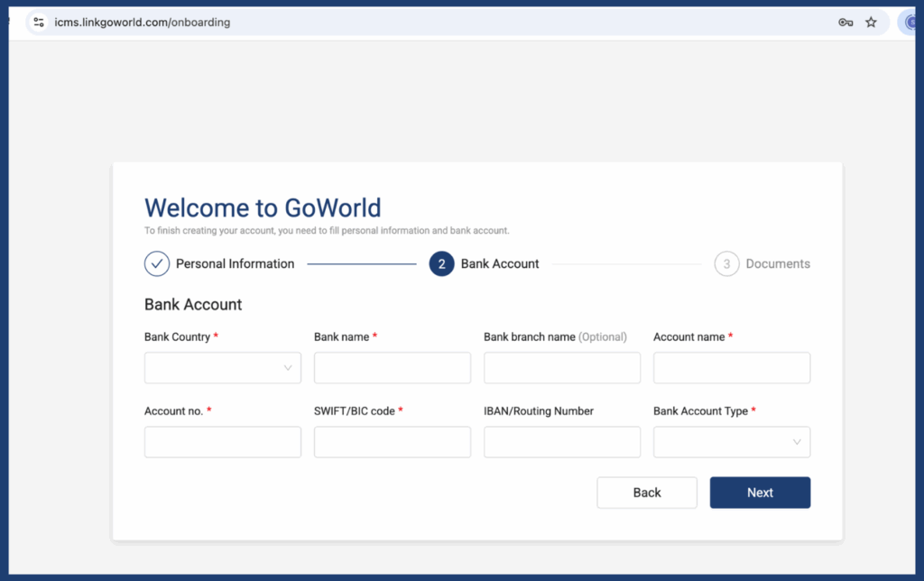924x581 pixels.
Task: Select the Account name text box
Action: pyautogui.click(x=731, y=368)
